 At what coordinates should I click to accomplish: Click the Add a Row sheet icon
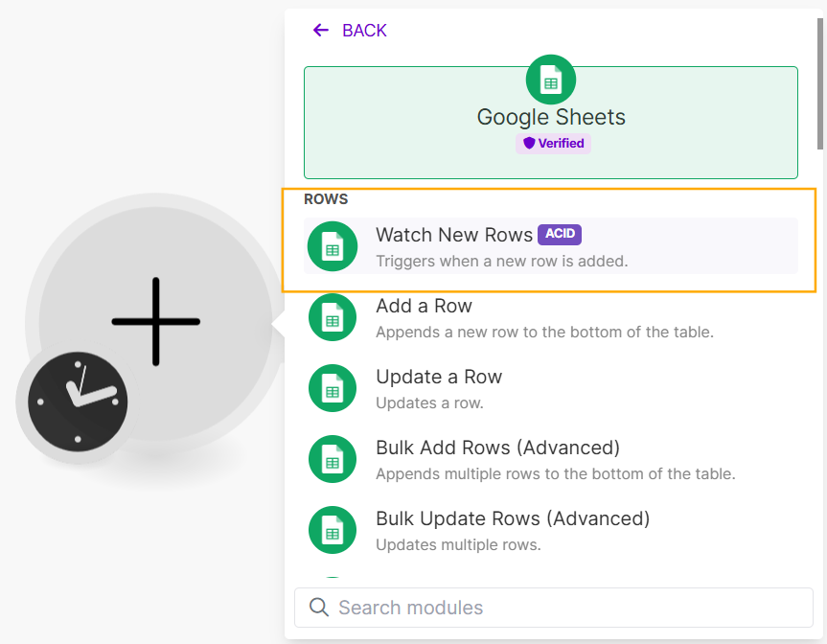coord(333,317)
